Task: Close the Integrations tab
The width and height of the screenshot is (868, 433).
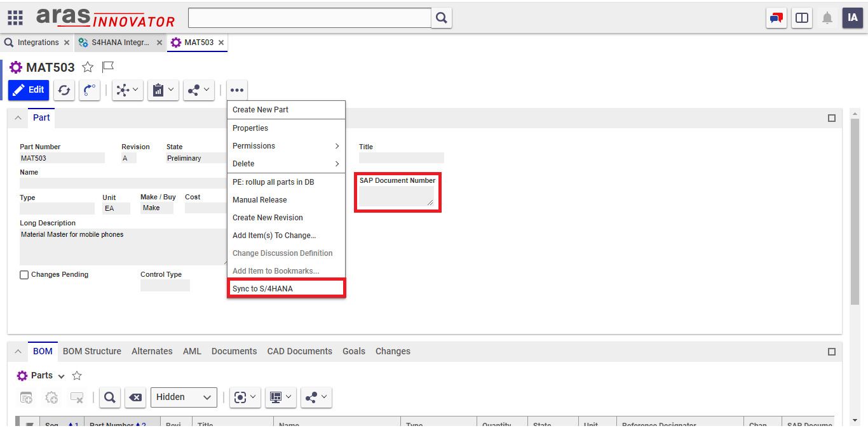Action: [67, 43]
